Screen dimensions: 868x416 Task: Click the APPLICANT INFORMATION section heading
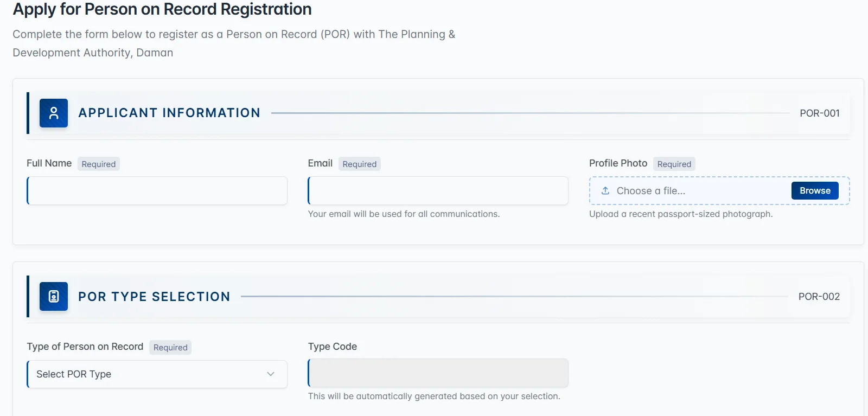pyautogui.click(x=169, y=113)
